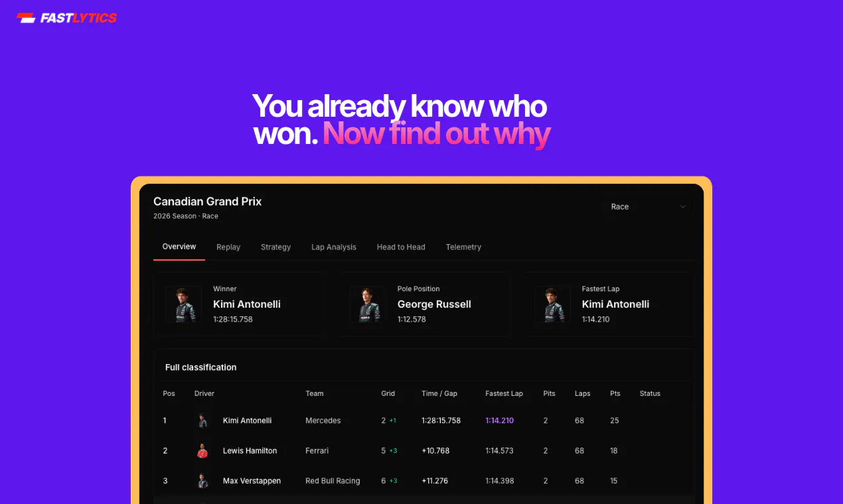Click Hamilton's gap +10.768
843x504 pixels.
coord(435,451)
